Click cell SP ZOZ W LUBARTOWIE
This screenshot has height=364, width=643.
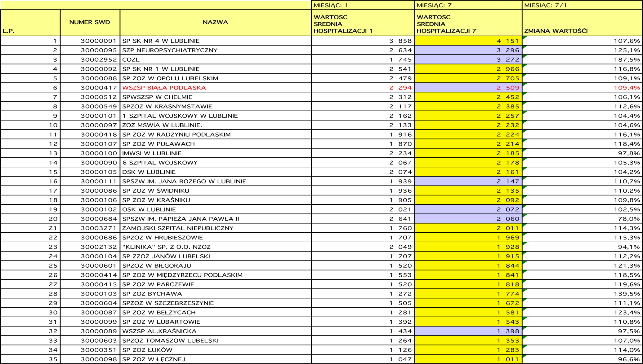216,322
